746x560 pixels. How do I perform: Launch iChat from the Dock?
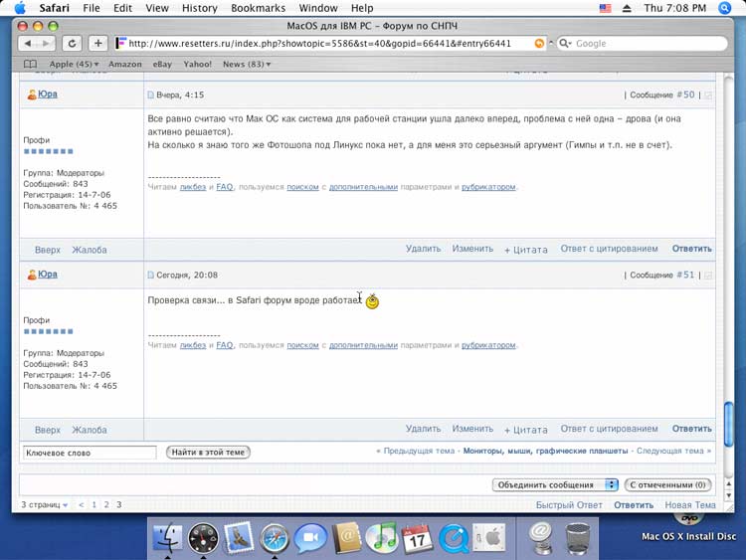[310, 538]
